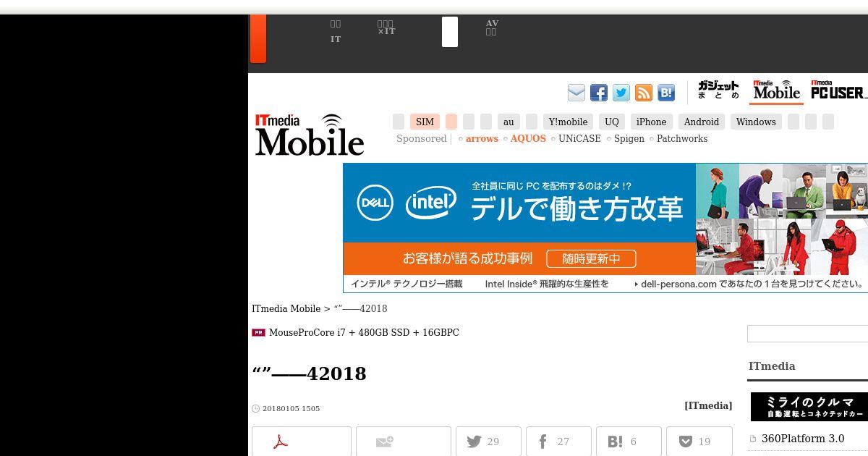Viewport: 868px width, 456px height.
Task: Open the MousePro Core i7 PR link
Action: pos(364,333)
